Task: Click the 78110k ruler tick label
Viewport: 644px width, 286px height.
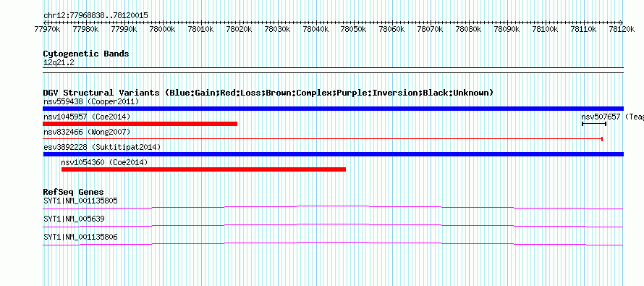Action: click(584, 29)
